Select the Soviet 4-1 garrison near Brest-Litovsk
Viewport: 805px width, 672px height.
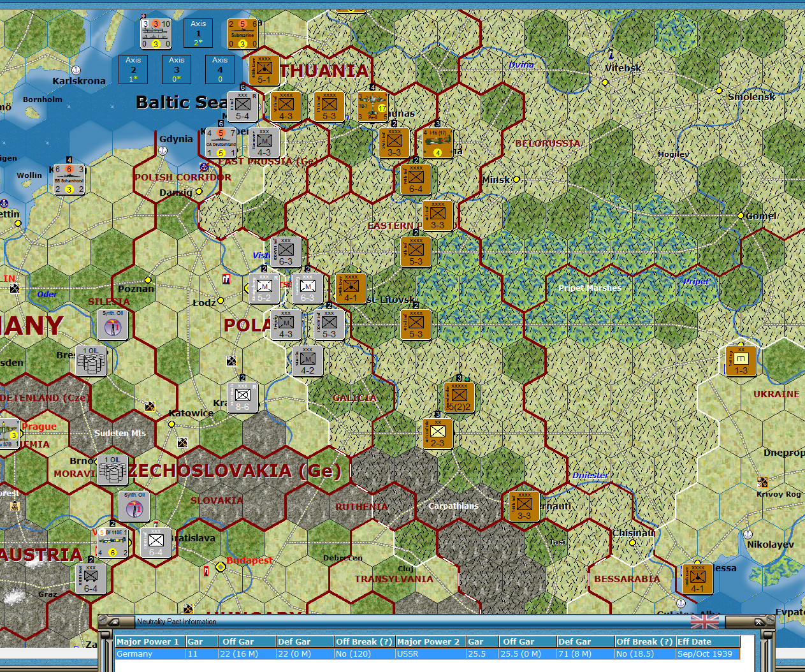[351, 288]
